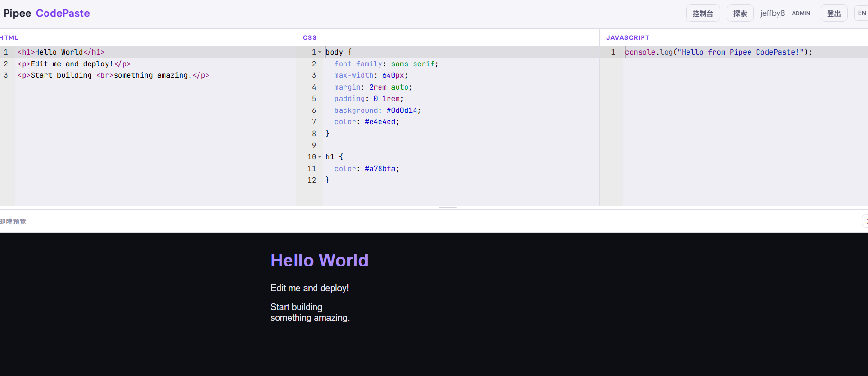Click CSS gutter line number 9
868x376 pixels.
(x=314, y=146)
